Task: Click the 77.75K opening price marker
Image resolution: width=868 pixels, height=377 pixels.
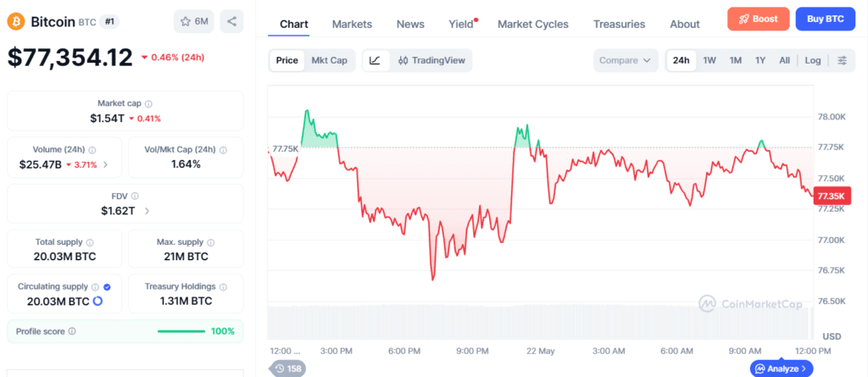Action: (x=286, y=149)
